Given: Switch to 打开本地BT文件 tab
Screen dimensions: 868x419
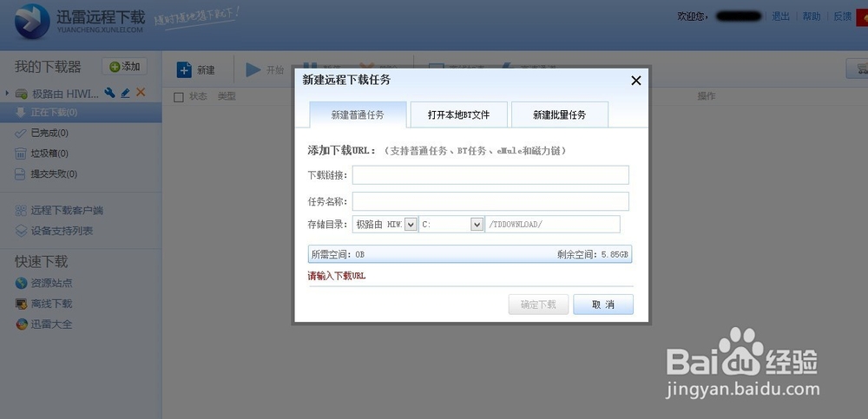Looking at the screenshot, I should [x=459, y=115].
